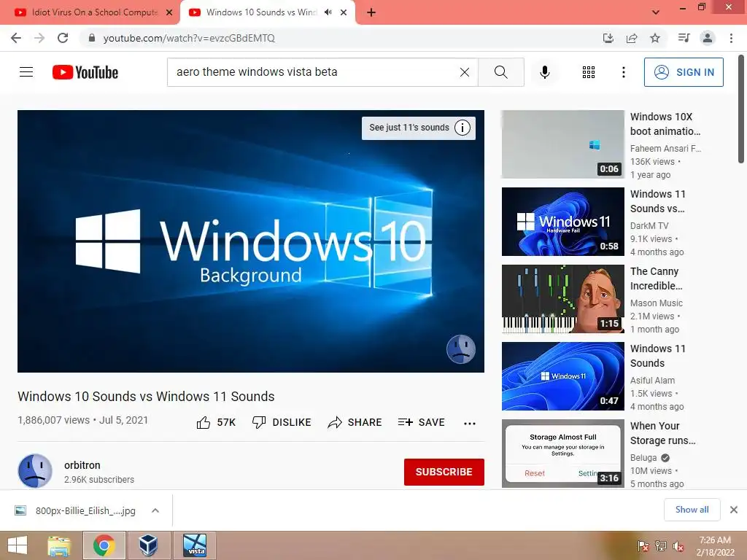Open The Canny Incredible video thumbnail
Image resolution: width=747 pixels, height=560 pixels.
(563, 298)
